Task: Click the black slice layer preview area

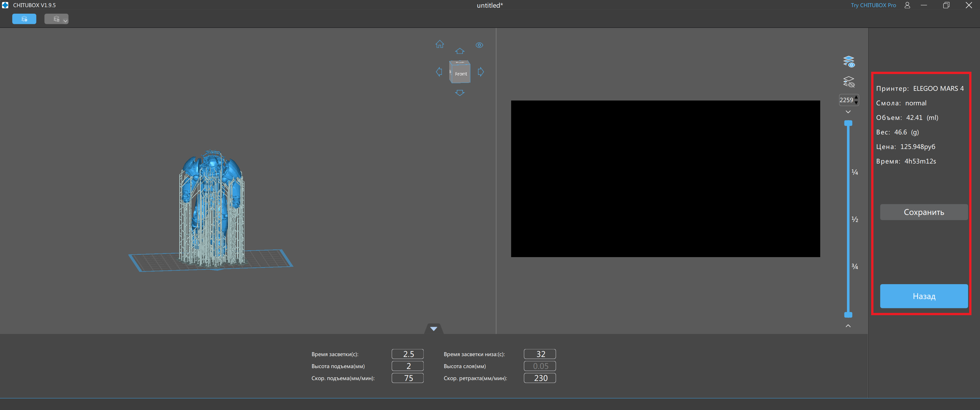Action: pos(665,179)
